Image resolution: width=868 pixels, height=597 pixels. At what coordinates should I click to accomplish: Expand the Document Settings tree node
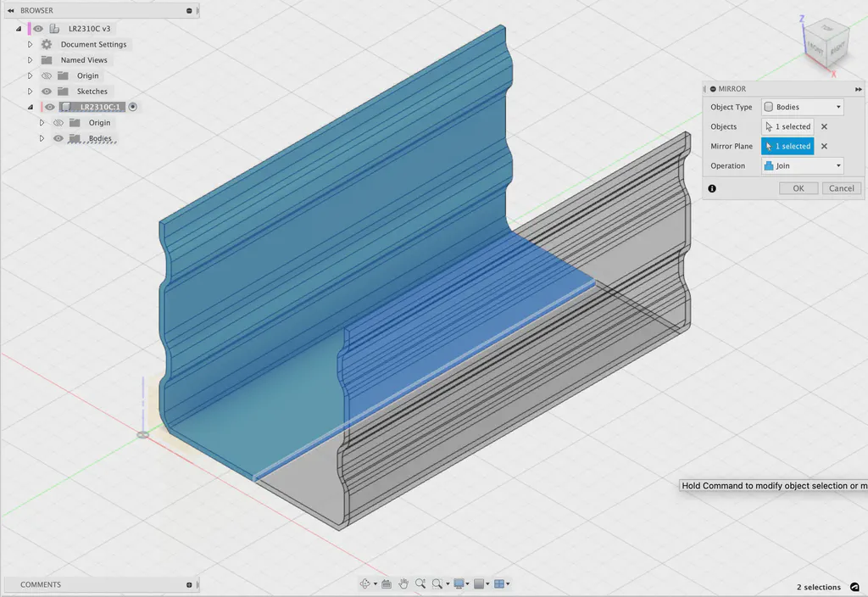pyautogui.click(x=30, y=44)
